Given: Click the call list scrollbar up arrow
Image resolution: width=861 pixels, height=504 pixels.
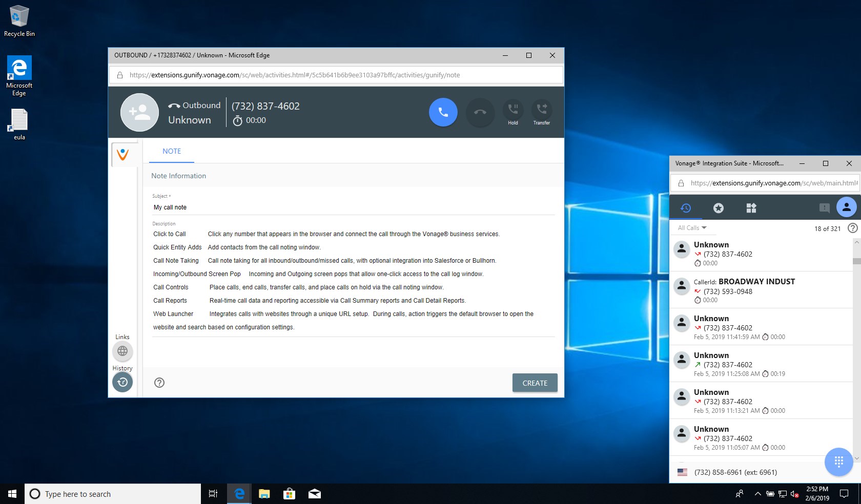Looking at the screenshot, I should pos(856,242).
